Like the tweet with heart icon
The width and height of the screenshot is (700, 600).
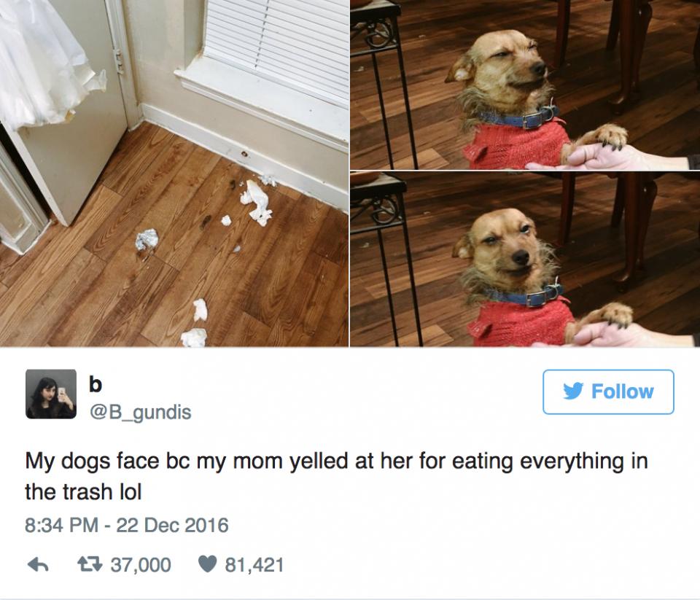tap(207, 565)
